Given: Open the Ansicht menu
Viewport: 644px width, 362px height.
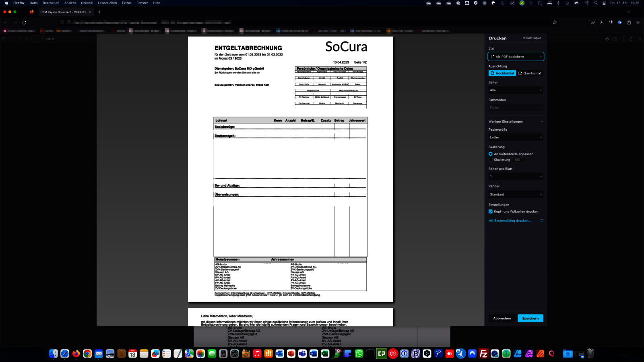Looking at the screenshot, I should coord(70,3).
